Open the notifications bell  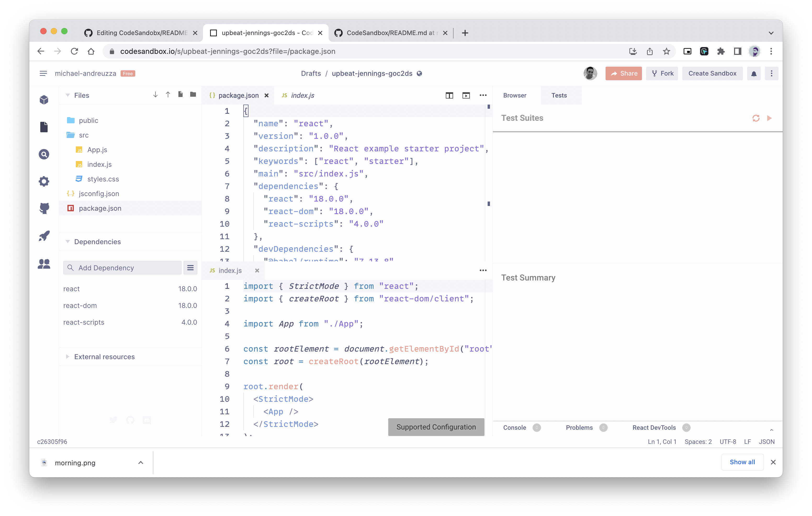(754, 73)
